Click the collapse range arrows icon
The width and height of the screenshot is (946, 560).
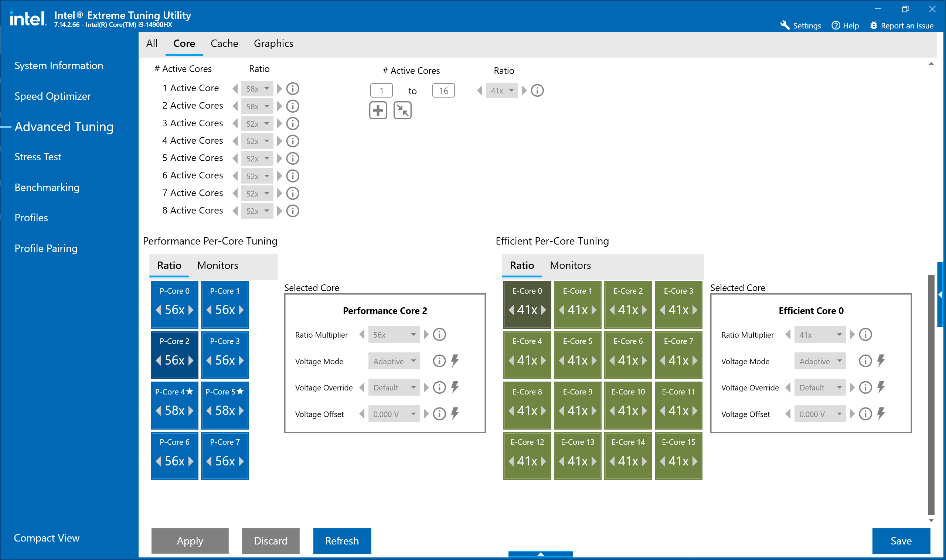pyautogui.click(x=402, y=110)
